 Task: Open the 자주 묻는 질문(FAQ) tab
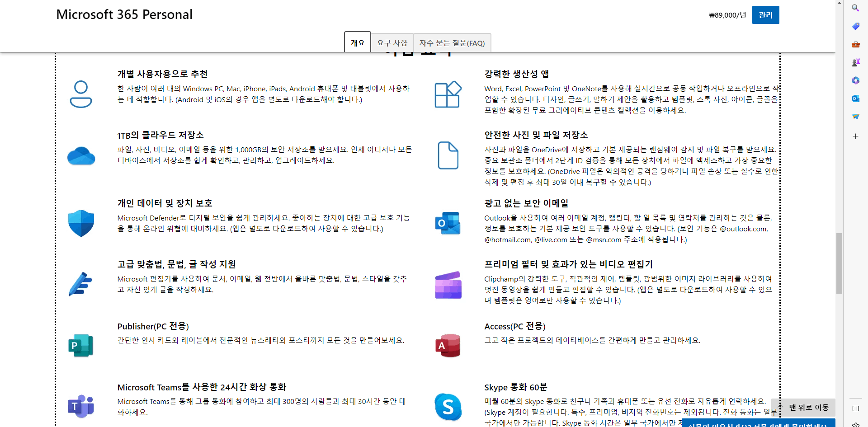(x=452, y=43)
